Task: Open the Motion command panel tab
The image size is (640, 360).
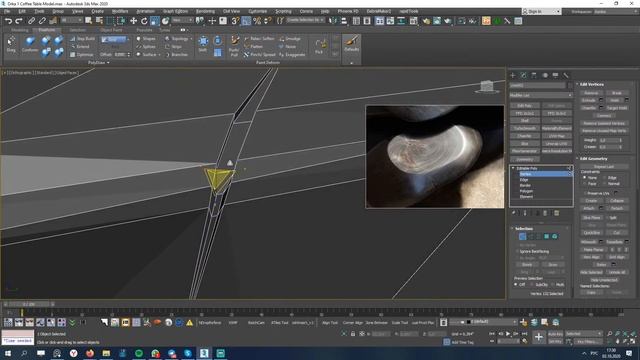Action: (544, 75)
